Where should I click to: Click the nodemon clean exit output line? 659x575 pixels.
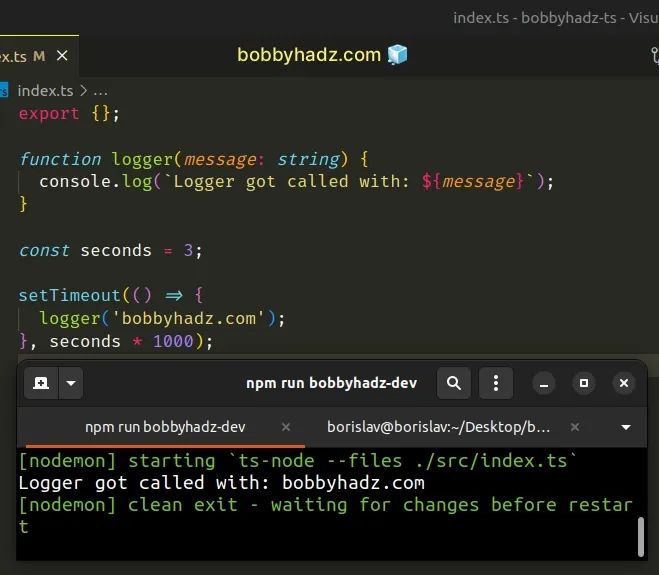[326, 515]
